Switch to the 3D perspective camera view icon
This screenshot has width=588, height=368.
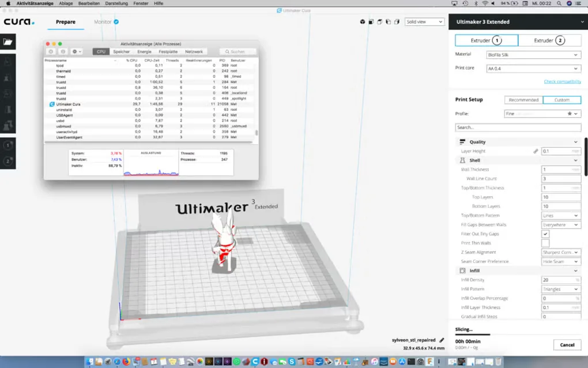coord(362,22)
